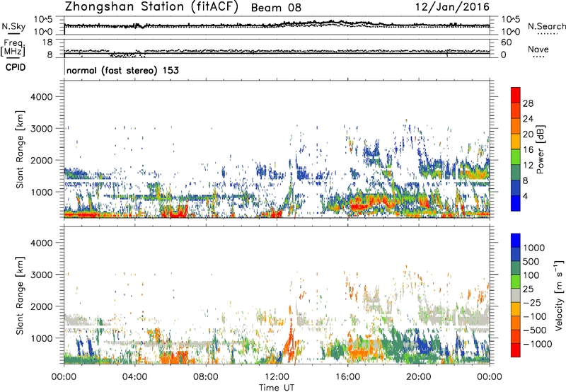Screen dimensions: 566x392
Task: Select the '16:00' time tick label
Action: coord(347,377)
